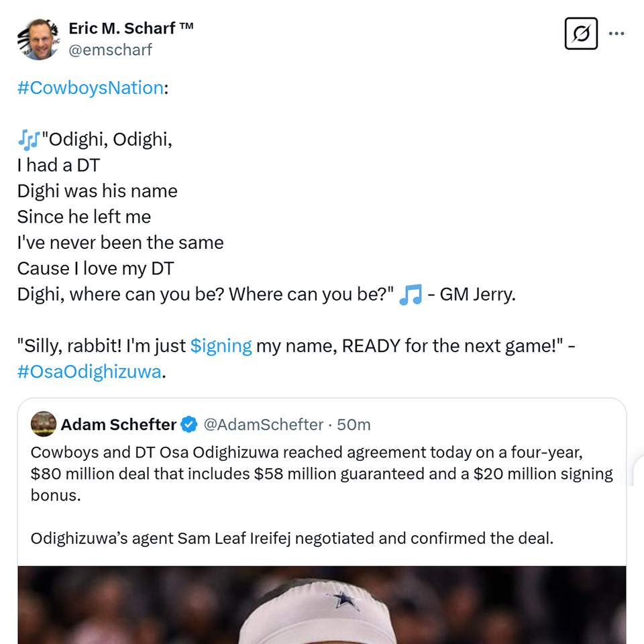Image resolution: width=644 pixels, height=644 pixels.
Task: Click the triple music notes emoji
Action: (x=29, y=140)
